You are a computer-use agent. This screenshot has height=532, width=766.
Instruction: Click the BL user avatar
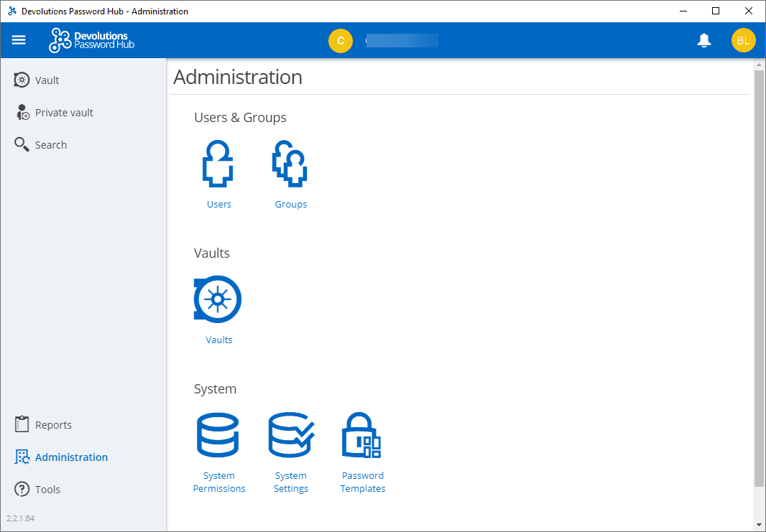(x=743, y=40)
